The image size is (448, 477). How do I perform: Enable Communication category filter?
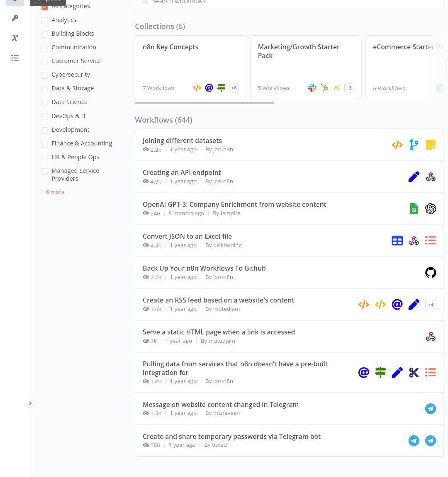pos(45,48)
